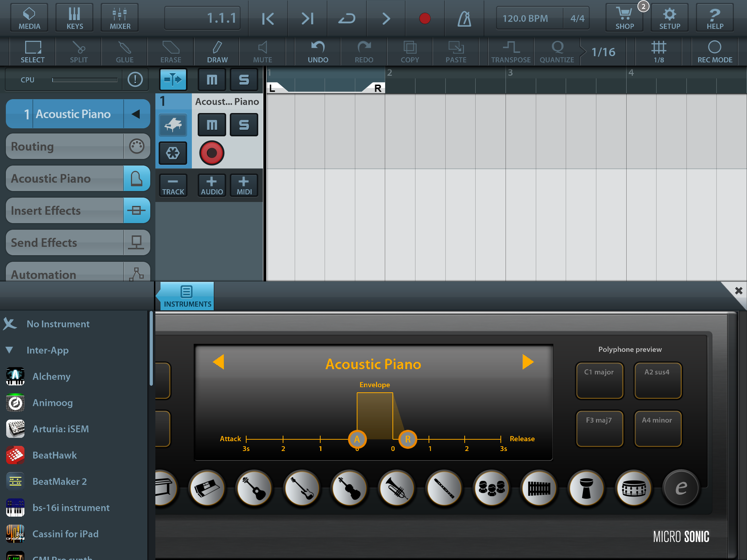This screenshot has width=747, height=560.
Task: Go to next Micro Sonic preset
Action: (x=528, y=362)
